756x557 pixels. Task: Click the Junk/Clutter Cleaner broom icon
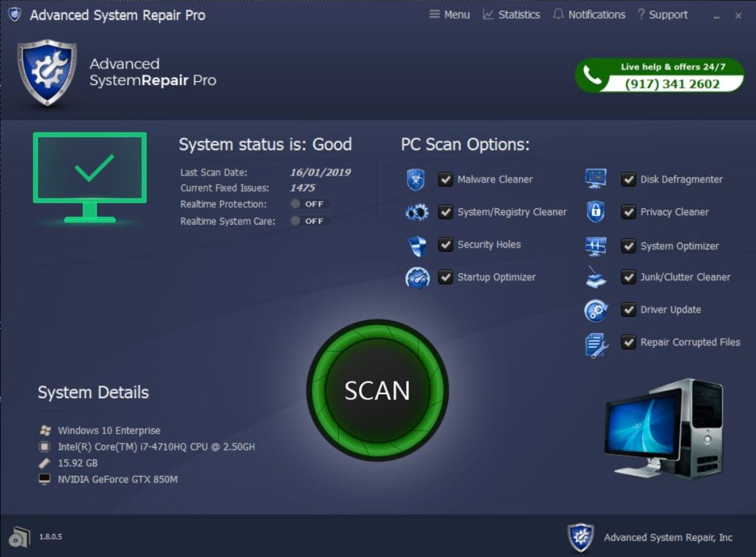(596, 277)
